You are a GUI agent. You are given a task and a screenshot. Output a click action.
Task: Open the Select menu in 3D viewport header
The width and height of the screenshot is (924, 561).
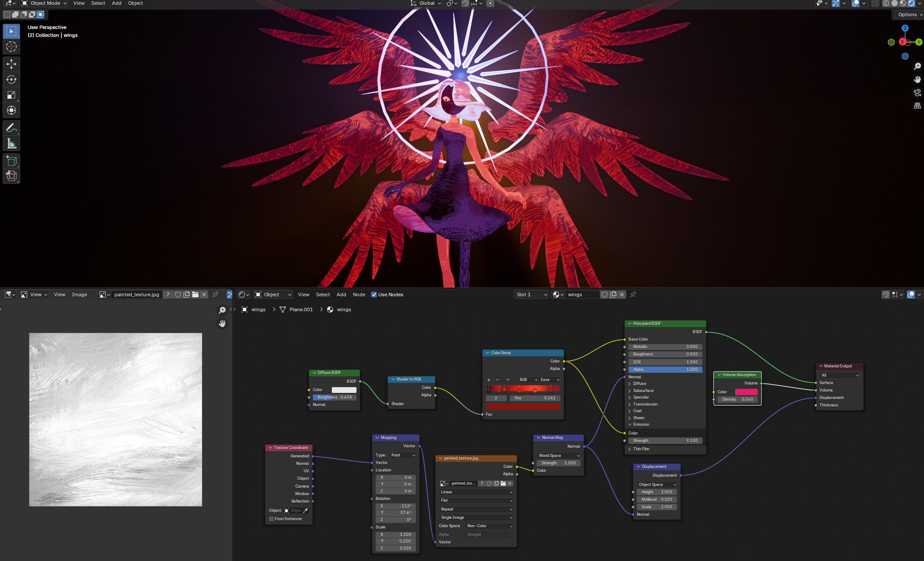coord(98,3)
